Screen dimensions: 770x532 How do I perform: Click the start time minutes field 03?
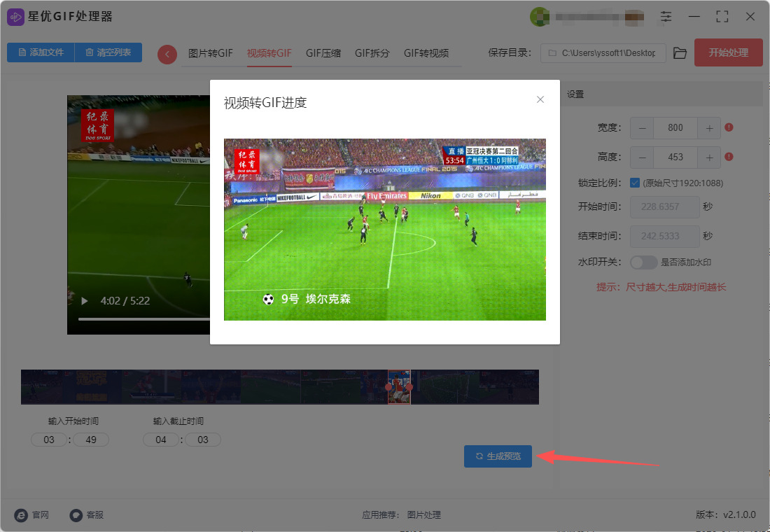(48, 440)
